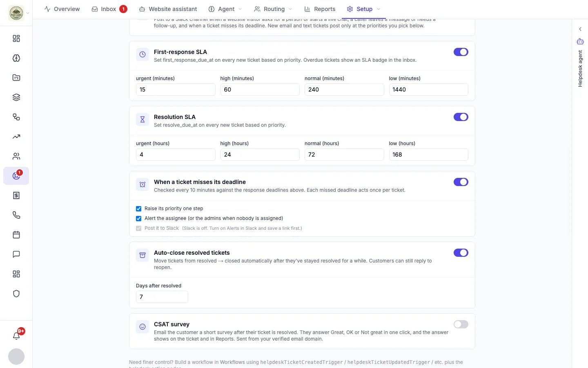Click the Days after resolved field

click(162, 297)
